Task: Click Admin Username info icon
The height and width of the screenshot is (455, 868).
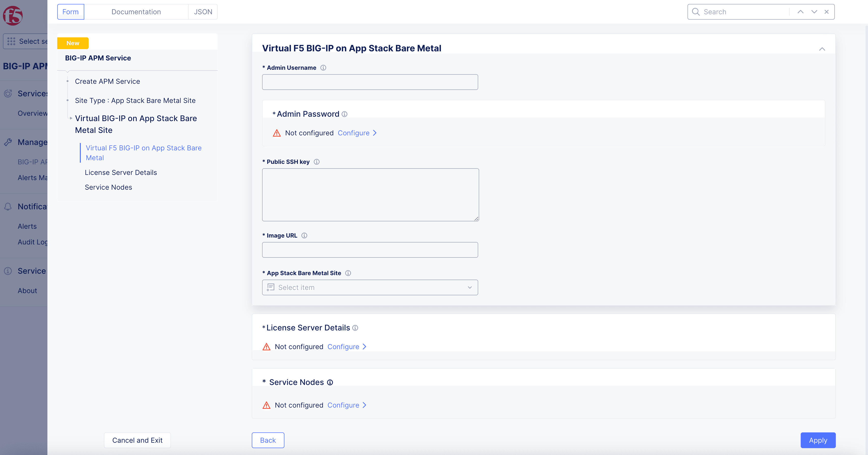Action: tap(323, 68)
